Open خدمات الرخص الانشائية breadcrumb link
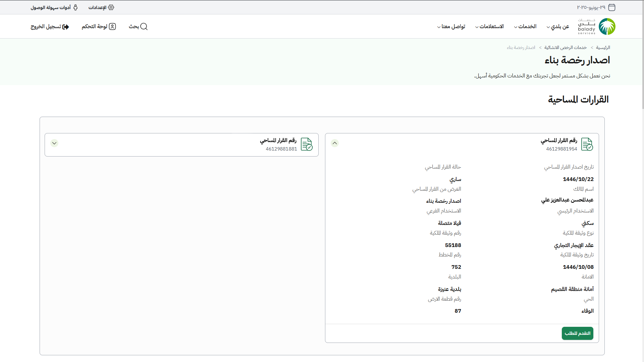The height and width of the screenshot is (362, 644). point(565,48)
